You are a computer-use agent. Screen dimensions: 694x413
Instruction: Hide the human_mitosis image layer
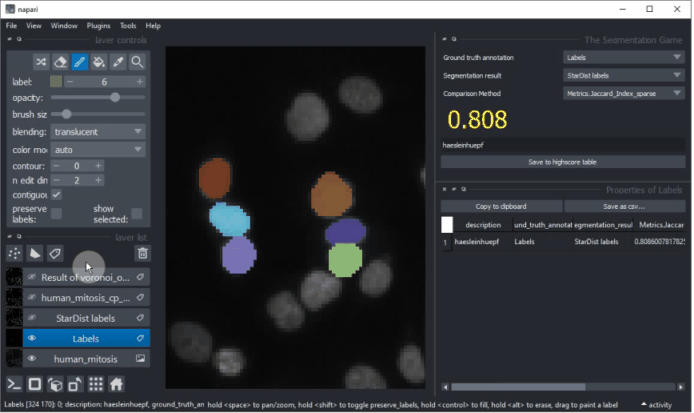pyautogui.click(x=31, y=359)
